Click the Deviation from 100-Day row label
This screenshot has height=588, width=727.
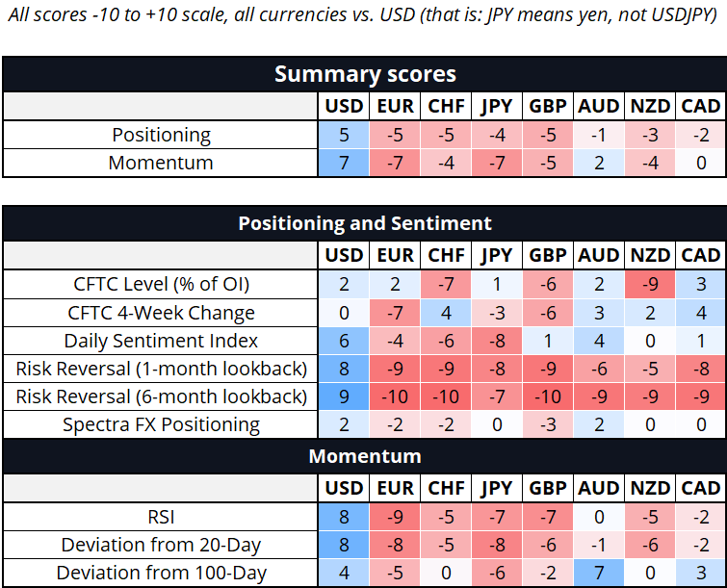(x=162, y=573)
